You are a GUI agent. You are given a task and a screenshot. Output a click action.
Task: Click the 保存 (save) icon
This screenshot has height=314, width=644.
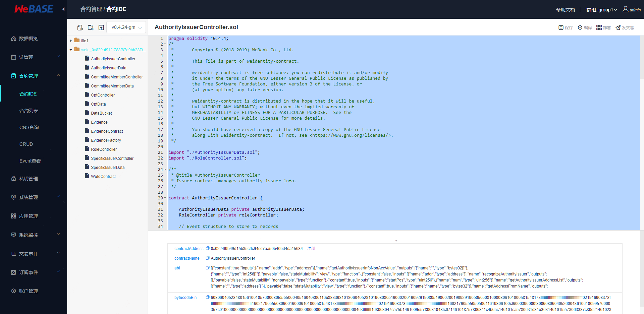click(566, 27)
